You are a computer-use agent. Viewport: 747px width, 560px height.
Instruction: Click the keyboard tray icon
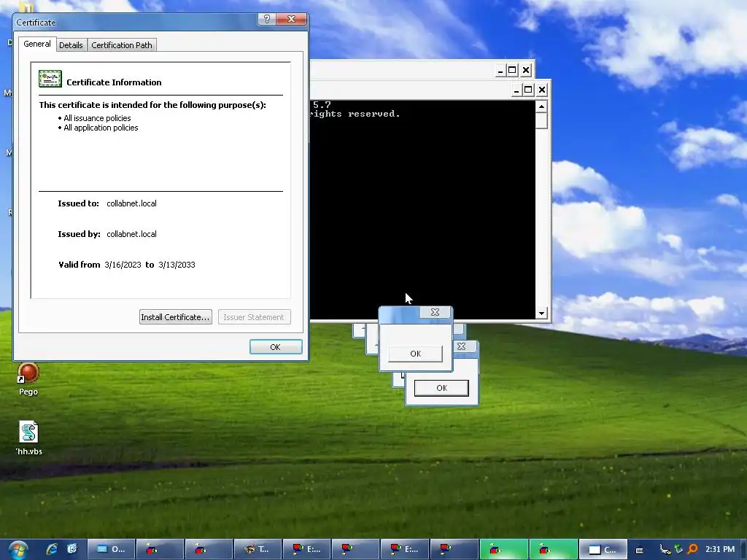click(x=639, y=550)
